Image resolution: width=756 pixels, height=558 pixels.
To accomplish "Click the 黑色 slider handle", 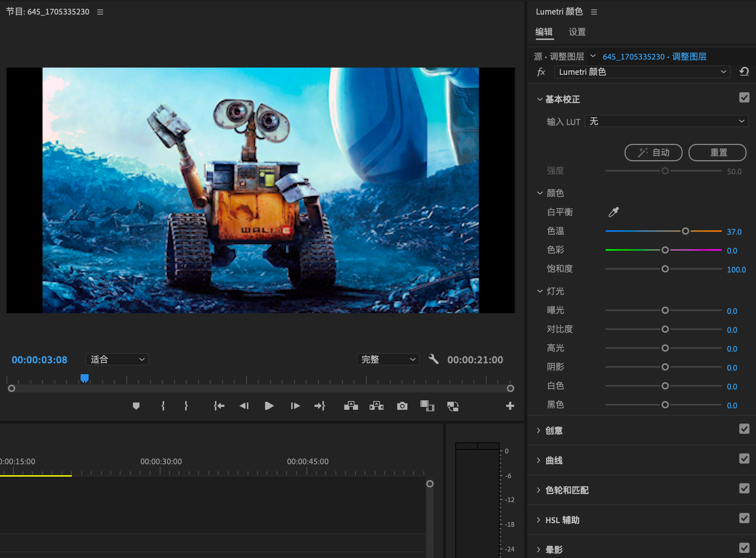I will [x=665, y=405].
